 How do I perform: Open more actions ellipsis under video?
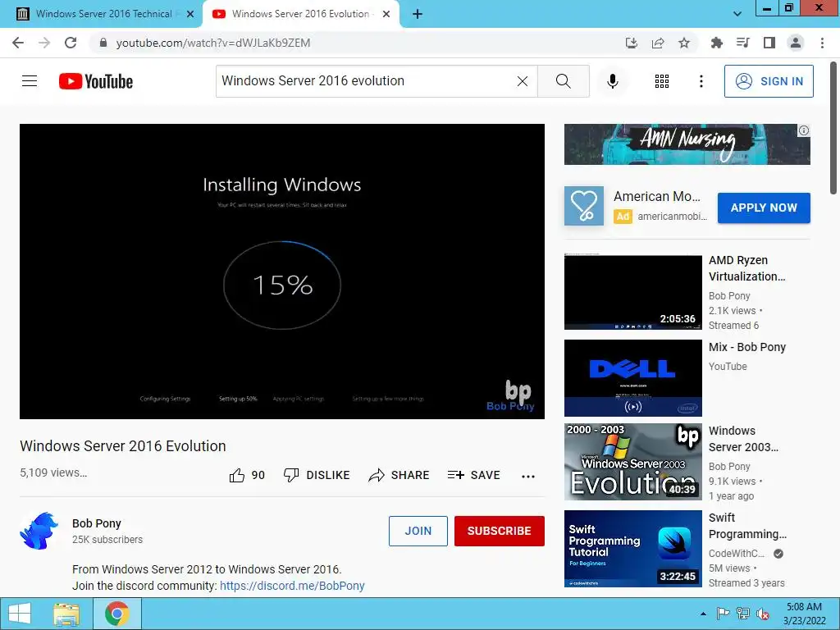pos(528,477)
